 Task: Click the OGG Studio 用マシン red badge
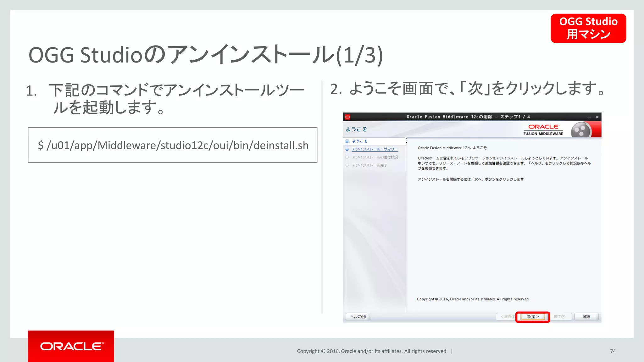(x=588, y=28)
